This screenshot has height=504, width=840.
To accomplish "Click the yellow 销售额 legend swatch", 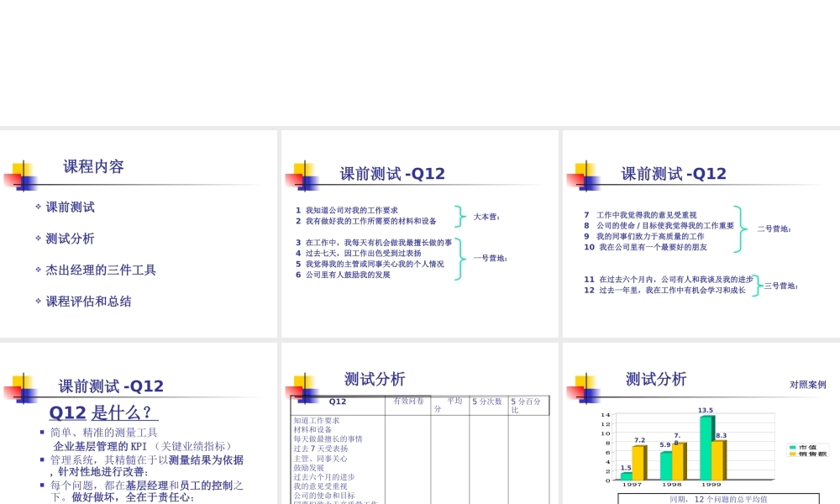I will (x=792, y=454).
